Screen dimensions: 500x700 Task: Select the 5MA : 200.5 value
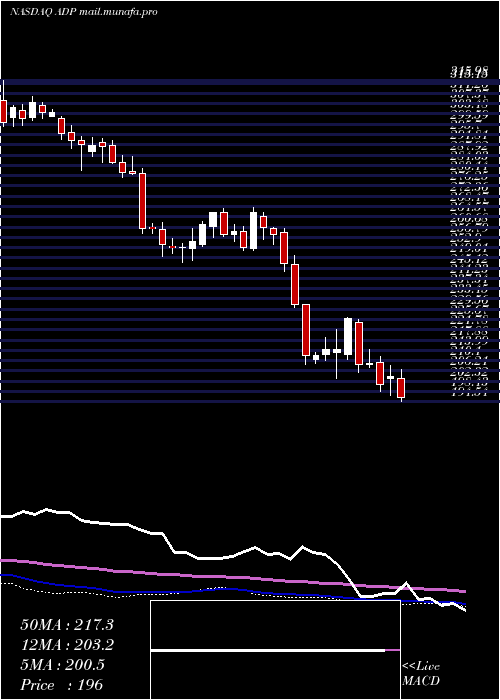tap(62, 665)
